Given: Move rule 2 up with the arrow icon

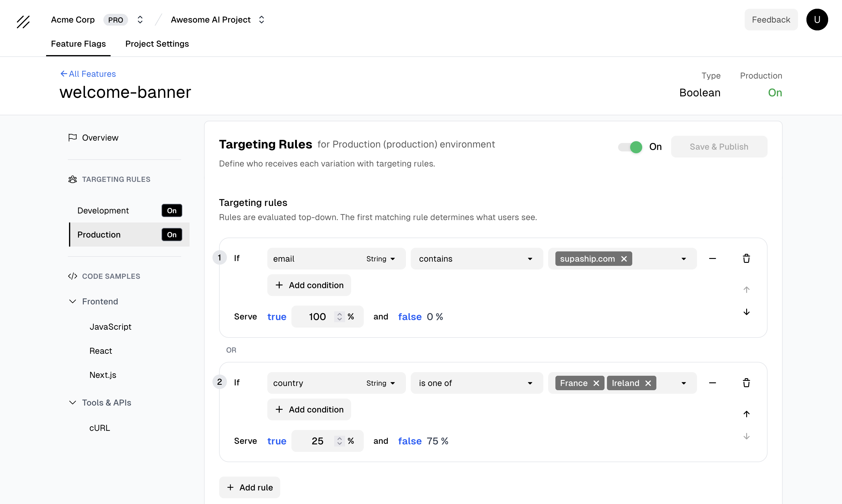Looking at the screenshot, I should coord(746,414).
